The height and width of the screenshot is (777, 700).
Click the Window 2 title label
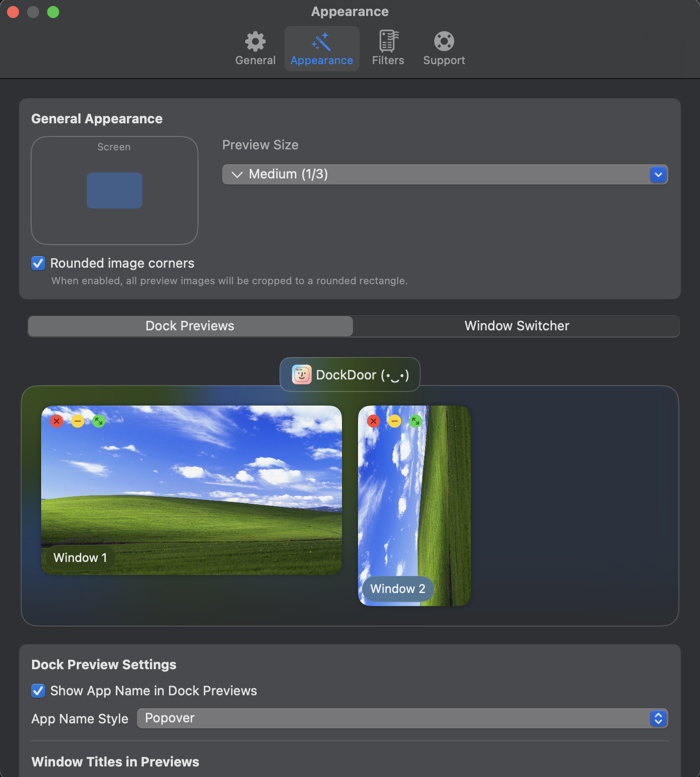tap(398, 589)
